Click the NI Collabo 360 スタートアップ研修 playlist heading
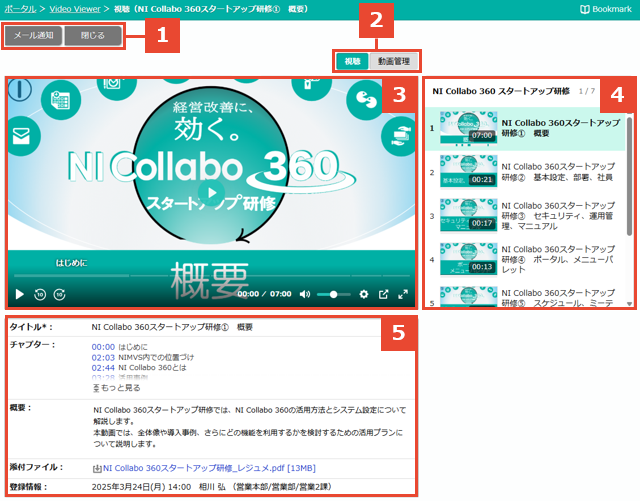The image size is (640, 501). 500,91
